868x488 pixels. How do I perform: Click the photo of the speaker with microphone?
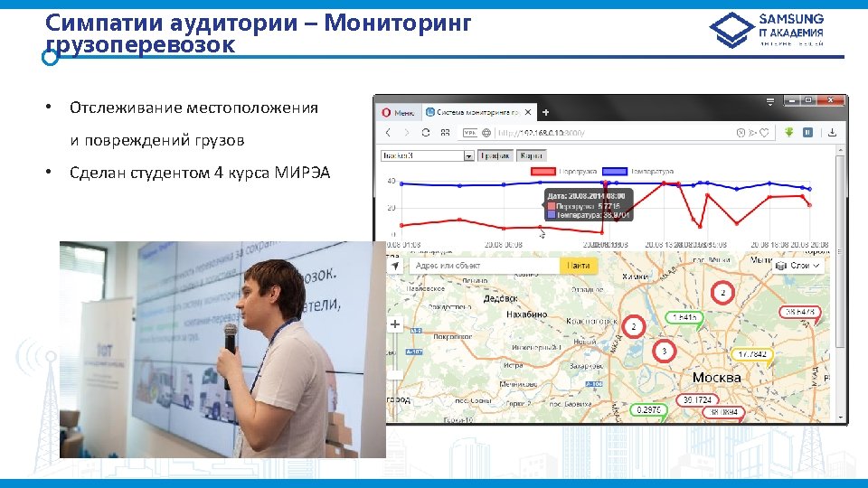tap(222, 350)
